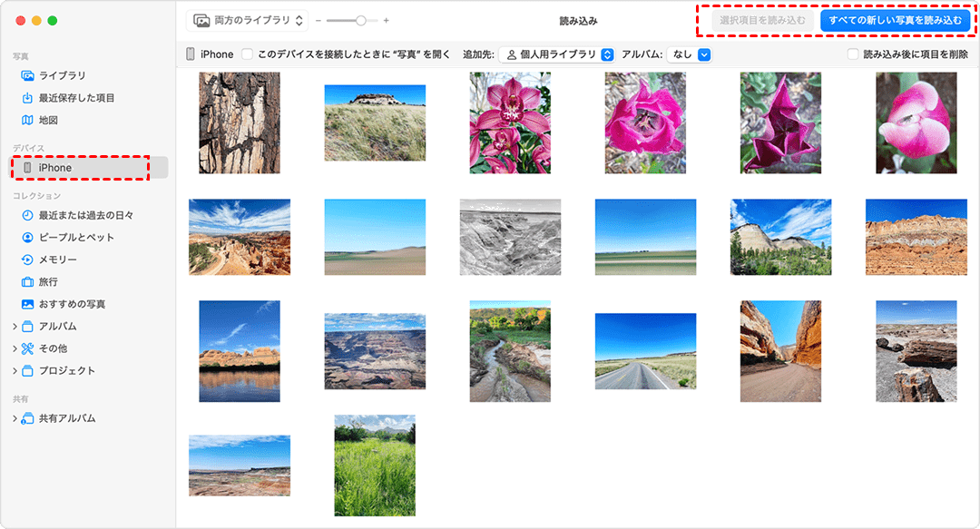Viewport: 980px width, 529px height.
Task: Click the zoom in plus button
Action: 387,21
